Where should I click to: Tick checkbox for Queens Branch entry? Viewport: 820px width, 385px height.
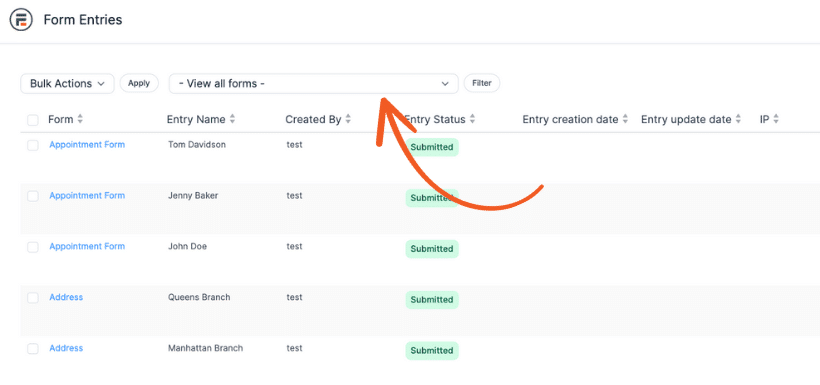[33, 298]
